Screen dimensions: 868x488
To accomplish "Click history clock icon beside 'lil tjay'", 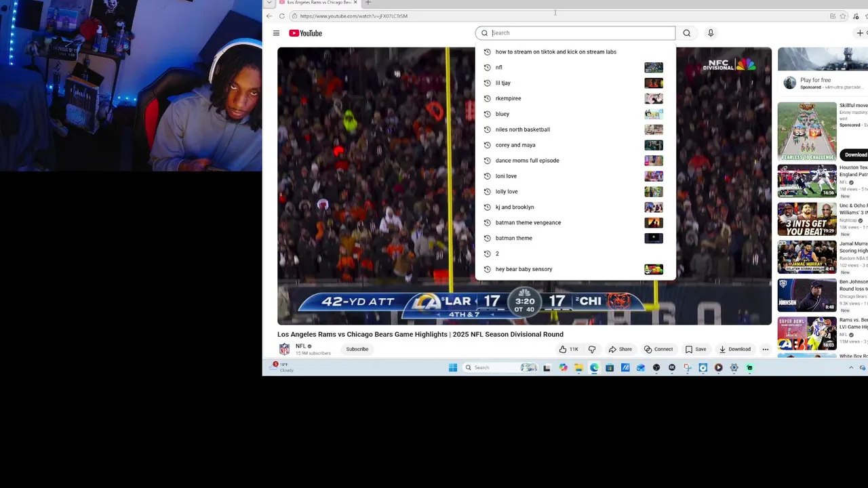I will pos(487,83).
